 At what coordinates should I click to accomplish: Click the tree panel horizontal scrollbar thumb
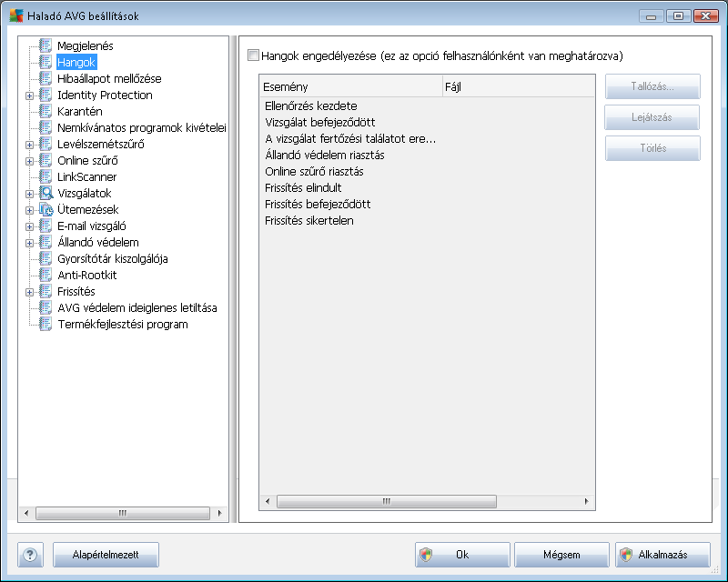click(123, 513)
